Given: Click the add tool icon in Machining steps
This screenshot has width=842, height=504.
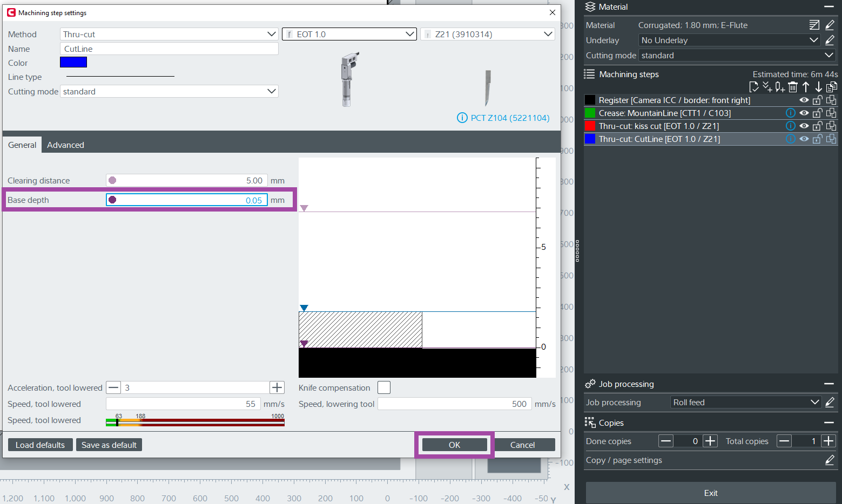Looking at the screenshot, I should point(779,87).
